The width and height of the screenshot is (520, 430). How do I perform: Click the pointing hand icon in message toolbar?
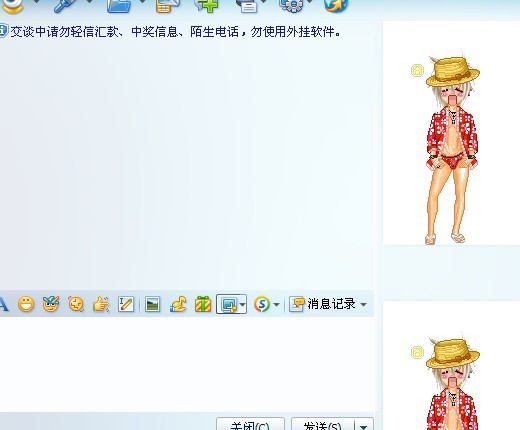[x=101, y=304]
